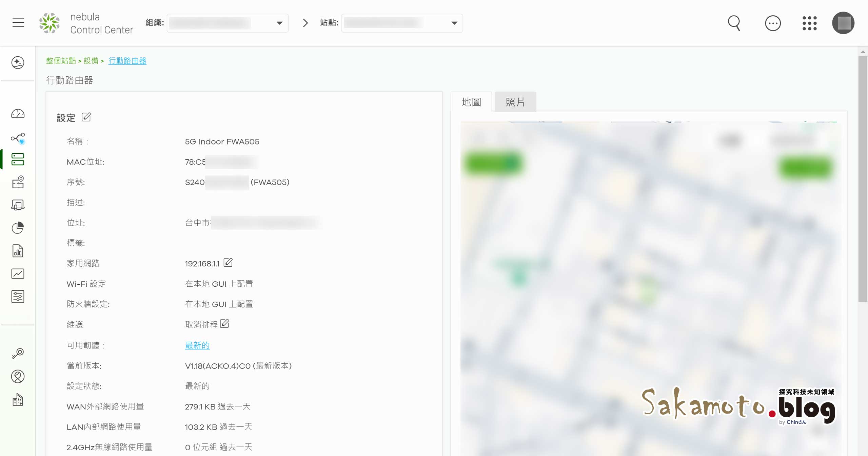The image size is (868, 456).
Task: Open the clients devices icon in sidebar
Action: pyautogui.click(x=18, y=205)
